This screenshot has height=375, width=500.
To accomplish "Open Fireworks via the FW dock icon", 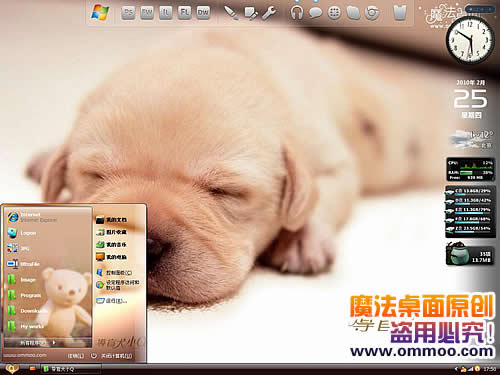I will tap(147, 13).
